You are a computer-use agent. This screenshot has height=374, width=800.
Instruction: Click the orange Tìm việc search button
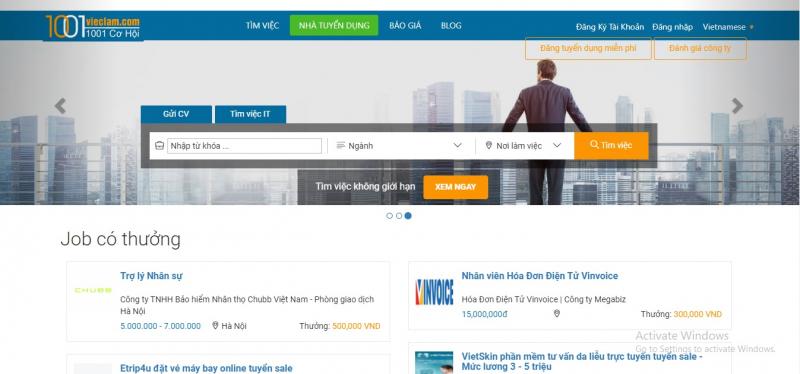pyautogui.click(x=611, y=145)
